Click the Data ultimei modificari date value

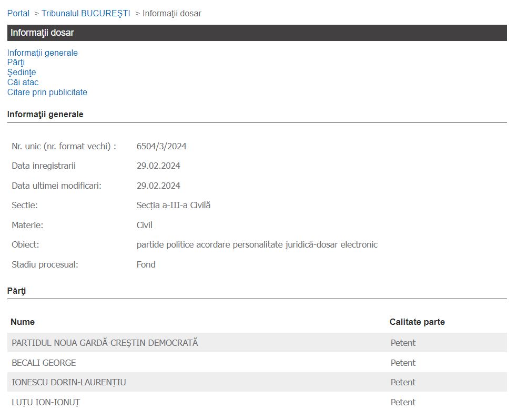click(x=158, y=186)
